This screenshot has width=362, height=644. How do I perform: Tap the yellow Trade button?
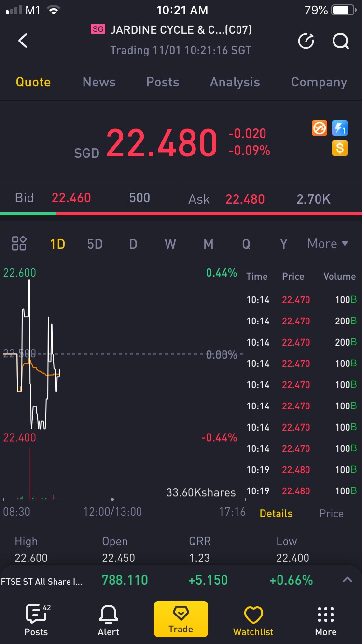pyautogui.click(x=181, y=619)
